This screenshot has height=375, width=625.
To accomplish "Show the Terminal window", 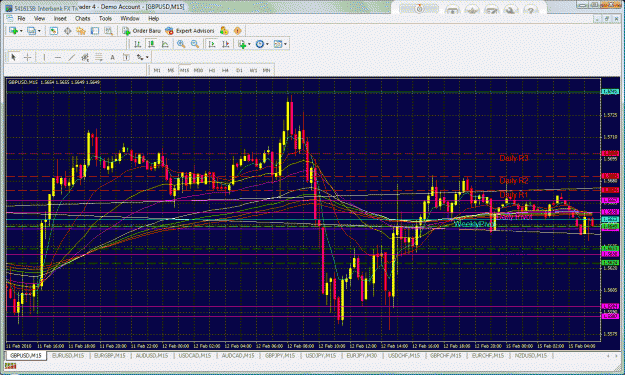I will tap(95, 31).
